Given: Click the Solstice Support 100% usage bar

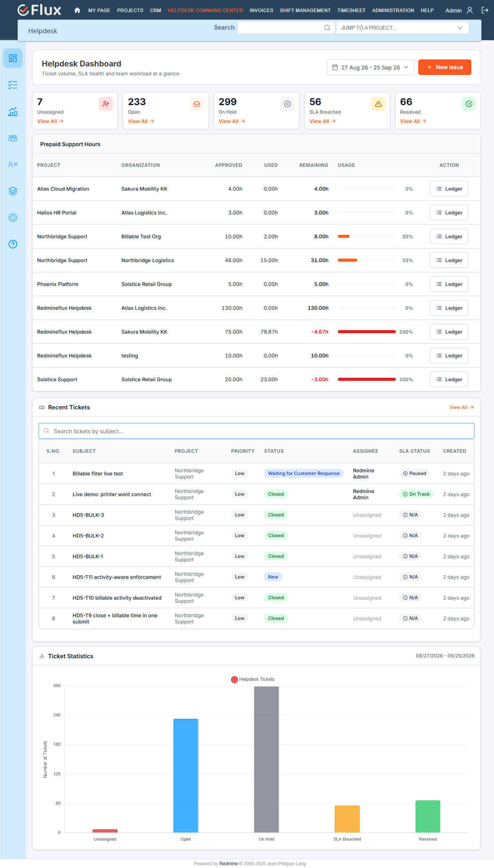Looking at the screenshot, I should pyautogui.click(x=367, y=379).
